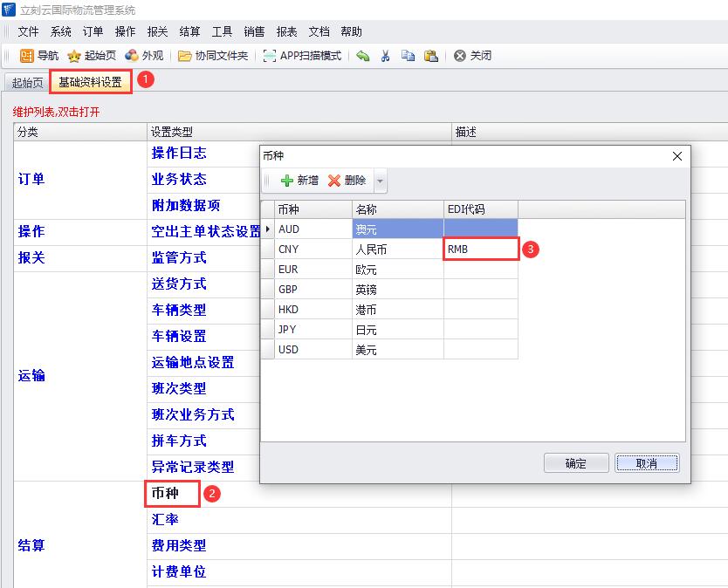Click the paste clipboard icon
Viewport: 728px width, 588px height.
pyautogui.click(x=430, y=56)
